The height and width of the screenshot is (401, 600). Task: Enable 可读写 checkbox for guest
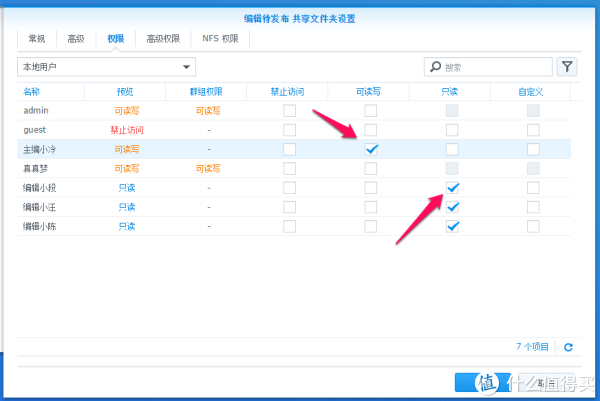(x=371, y=130)
